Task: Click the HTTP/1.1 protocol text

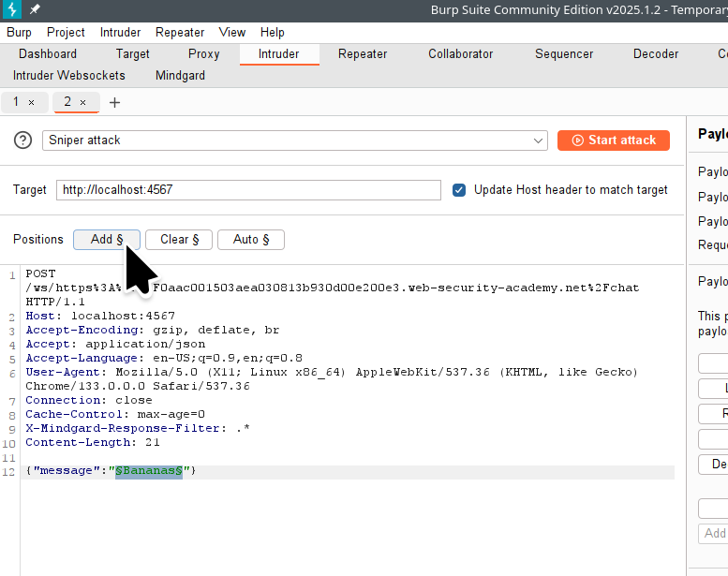Action: coord(55,303)
